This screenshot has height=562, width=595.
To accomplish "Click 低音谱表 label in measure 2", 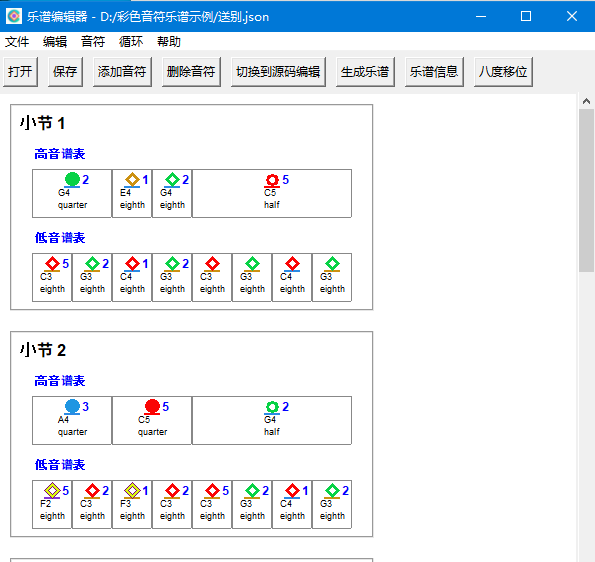I will [60, 465].
